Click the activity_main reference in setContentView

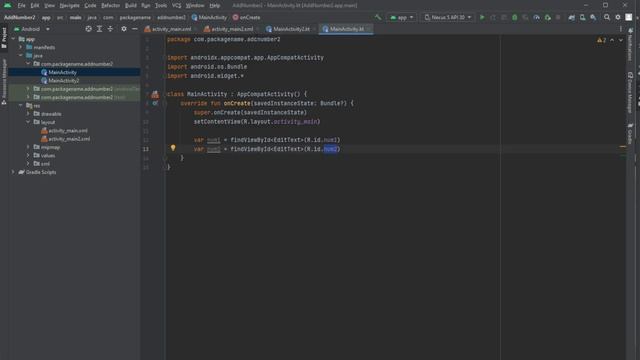(x=295, y=122)
